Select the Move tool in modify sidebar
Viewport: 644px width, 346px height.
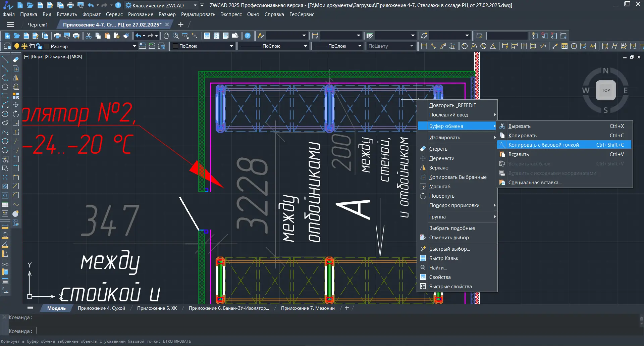[x=16, y=105]
